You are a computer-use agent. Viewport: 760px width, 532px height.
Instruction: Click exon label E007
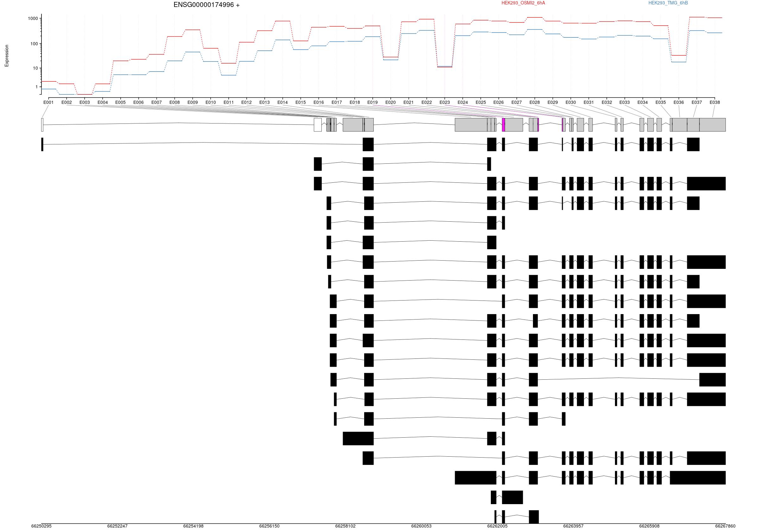pyautogui.click(x=156, y=102)
